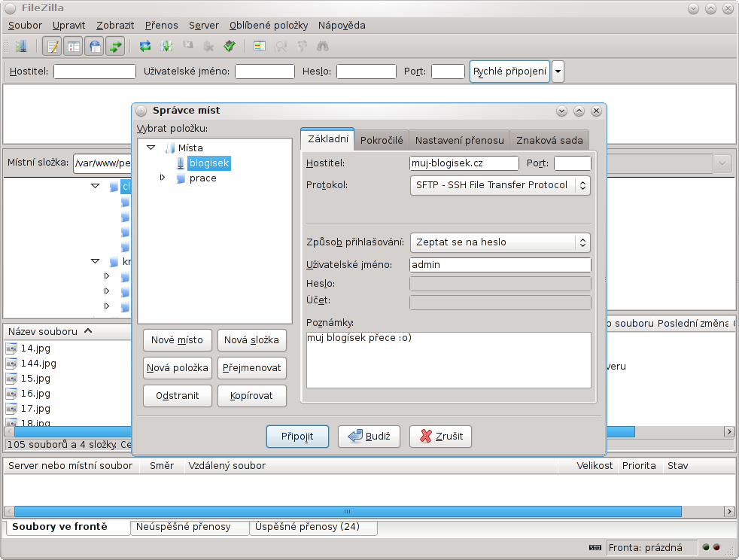The image size is (739, 560).
Task: Toggle transfer queue display icon
Action: [115, 46]
